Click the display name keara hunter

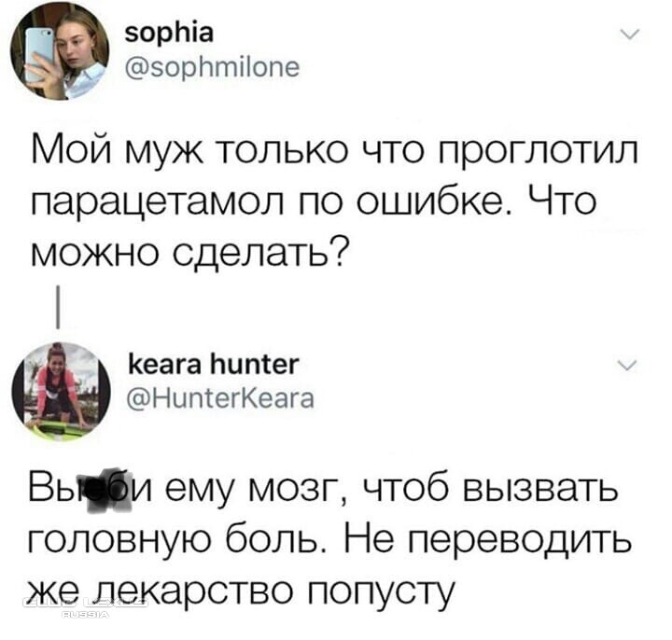213,365
